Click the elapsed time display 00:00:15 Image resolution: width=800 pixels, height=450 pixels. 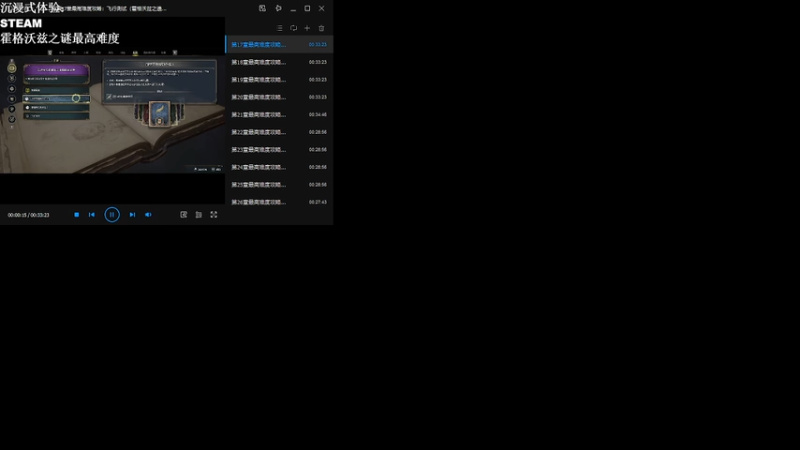coord(17,215)
